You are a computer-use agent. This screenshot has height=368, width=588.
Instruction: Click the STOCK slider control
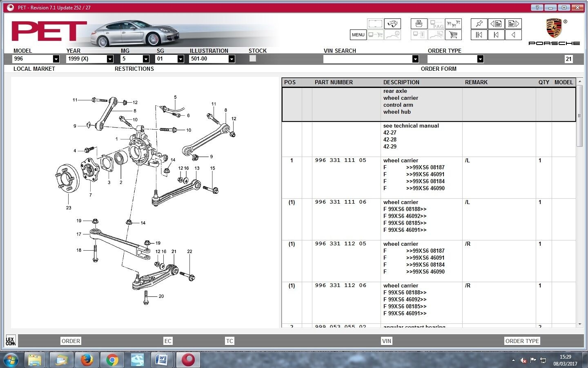pyautogui.click(x=252, y=59)
